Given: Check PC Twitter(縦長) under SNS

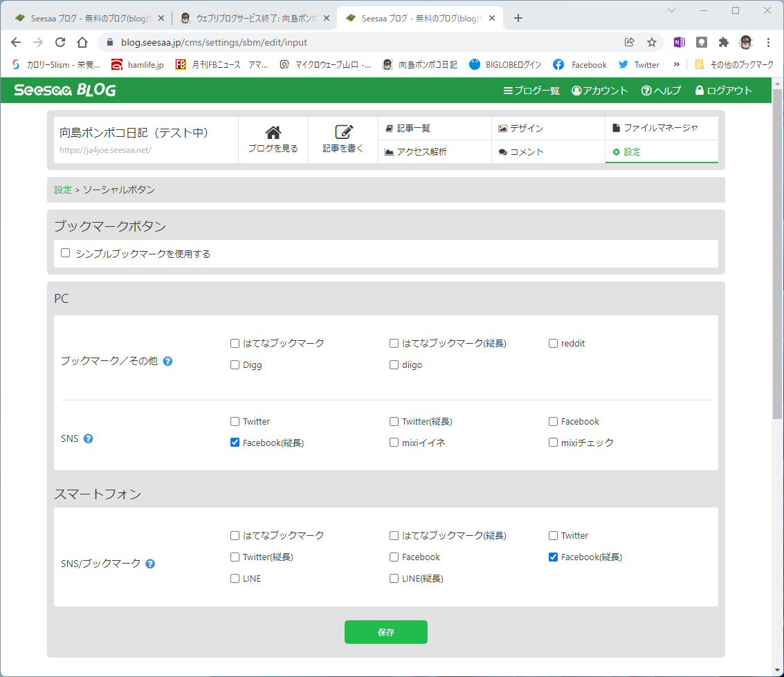Looking at the screenshot, I should [394, 422].
